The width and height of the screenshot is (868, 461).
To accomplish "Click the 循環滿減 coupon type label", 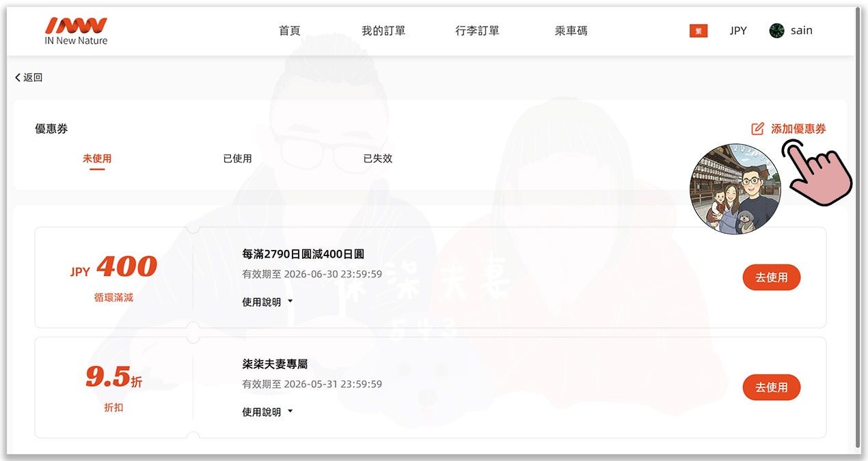I will pos(113,298).
